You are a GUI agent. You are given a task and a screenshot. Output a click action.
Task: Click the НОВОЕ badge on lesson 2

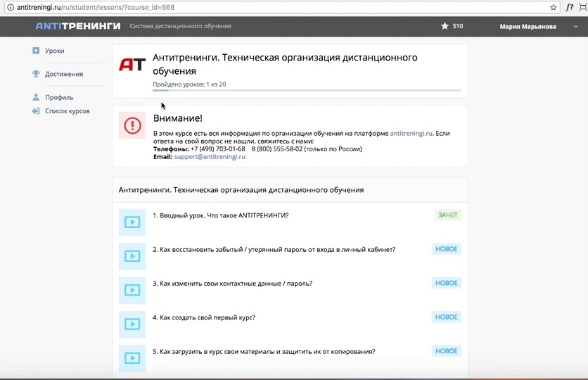click(x=446, y=249)
